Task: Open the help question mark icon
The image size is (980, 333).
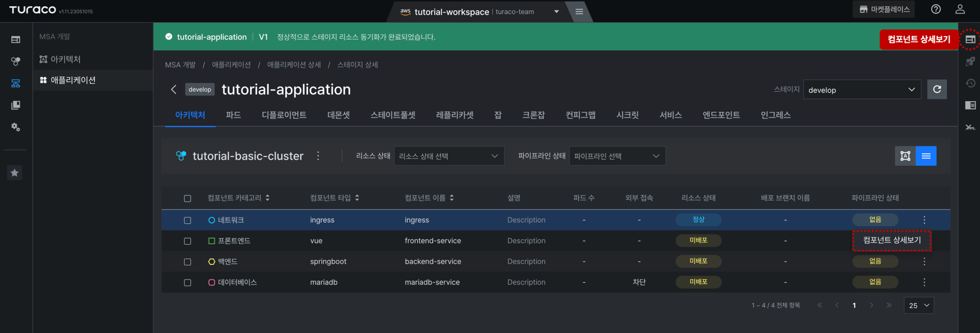Action: pyautogui.click(x=936, y=9)
